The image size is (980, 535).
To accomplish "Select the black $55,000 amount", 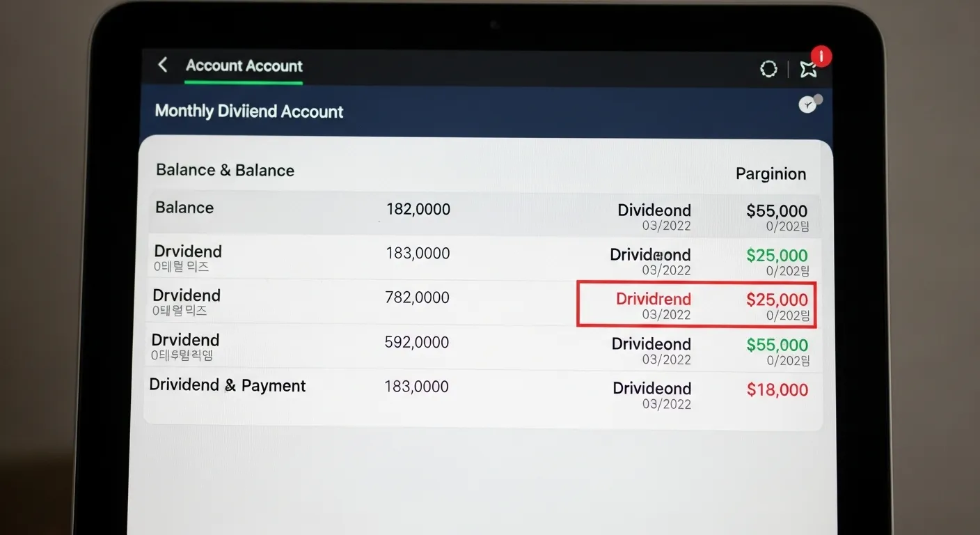I will click(x=777, y=211).
